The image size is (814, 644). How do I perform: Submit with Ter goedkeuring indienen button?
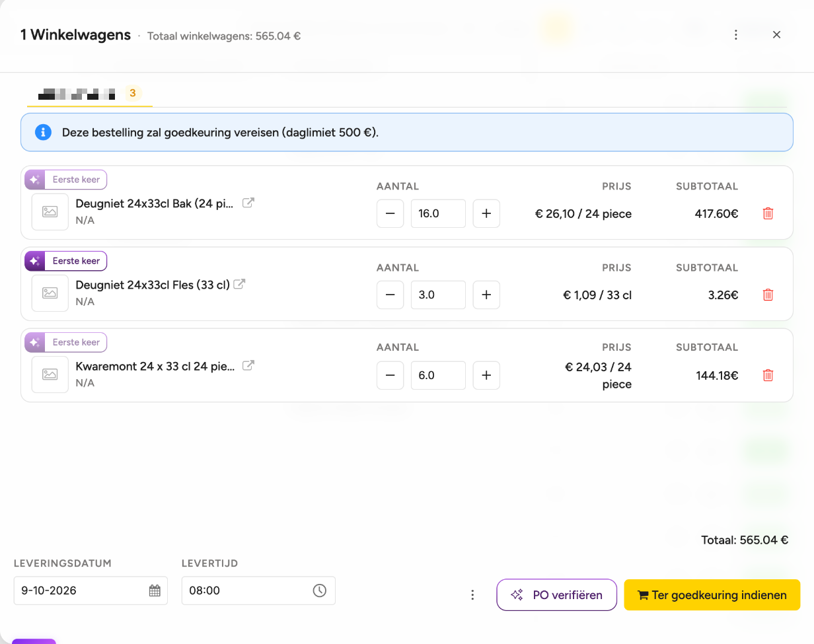pyautogui.click(x=712, y=595)
